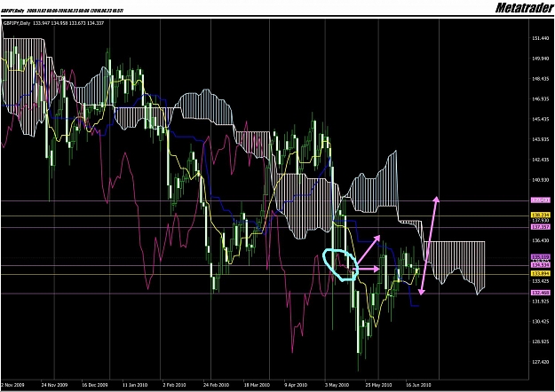Click the 11 Jan 2010 date label
The image size is (555, 392).
[x=135, y=385]
